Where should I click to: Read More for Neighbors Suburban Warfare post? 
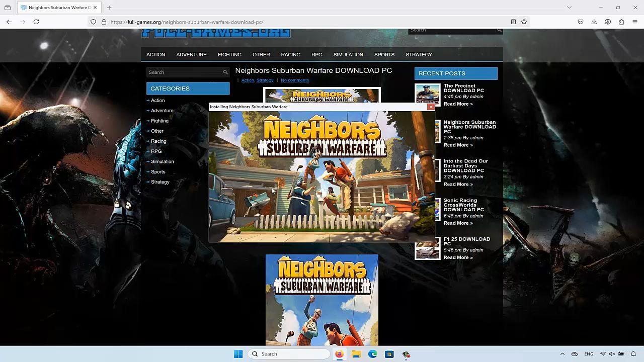coord(458,145)
